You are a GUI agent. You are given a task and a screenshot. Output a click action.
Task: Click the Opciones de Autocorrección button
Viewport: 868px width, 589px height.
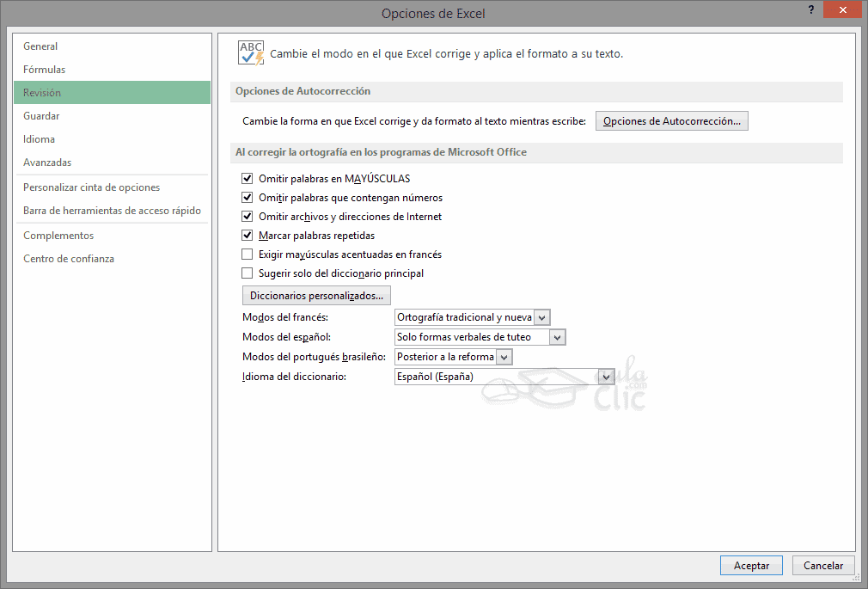pyautogui.click(x=671, y=121)
